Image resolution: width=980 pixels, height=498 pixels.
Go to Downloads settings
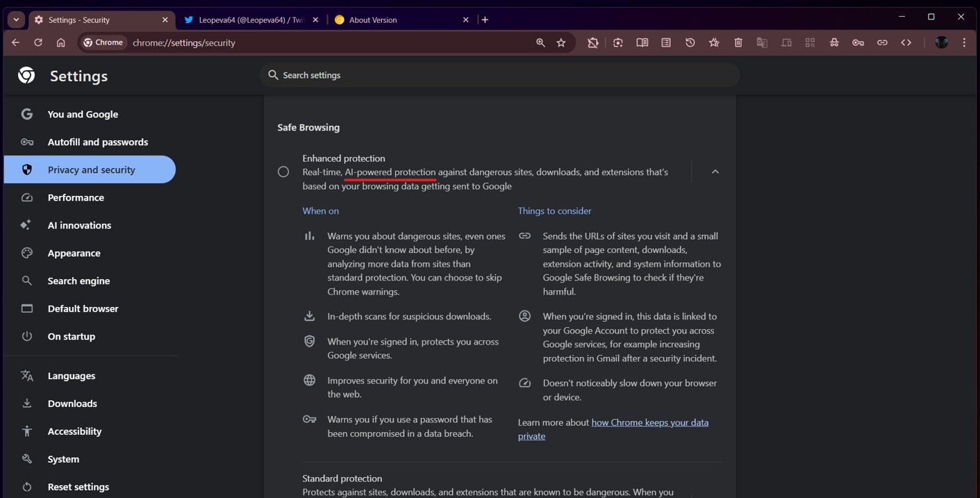90,404
